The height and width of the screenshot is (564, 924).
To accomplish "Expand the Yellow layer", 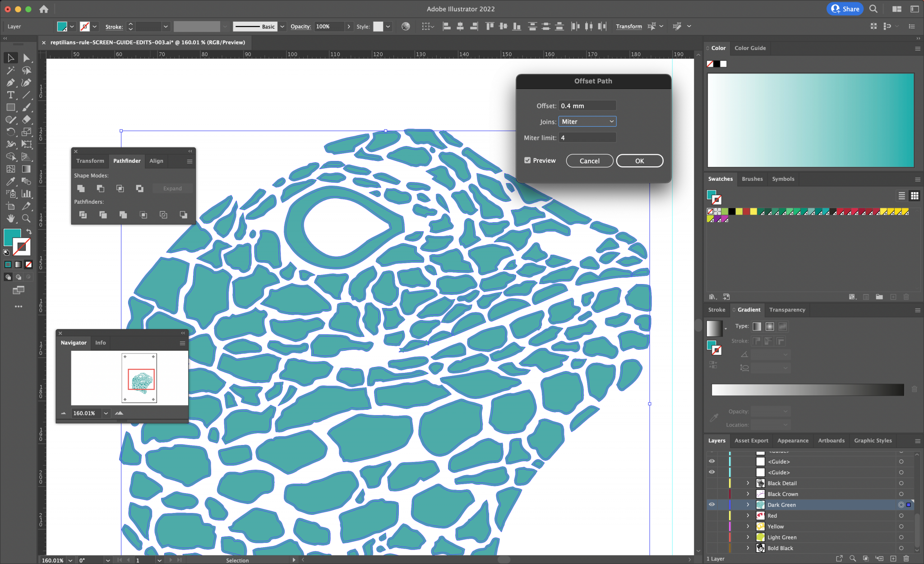I will (x=748, y=526).
